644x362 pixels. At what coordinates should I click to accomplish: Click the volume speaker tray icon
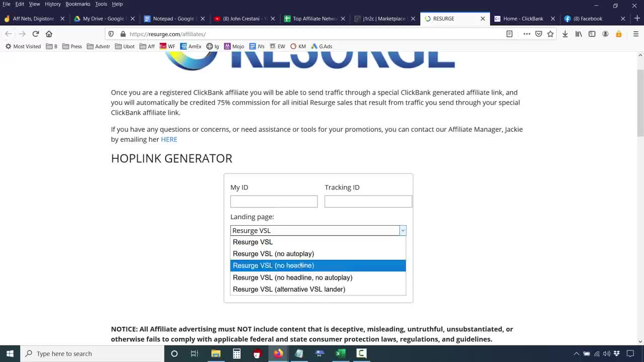click(606, 353)
